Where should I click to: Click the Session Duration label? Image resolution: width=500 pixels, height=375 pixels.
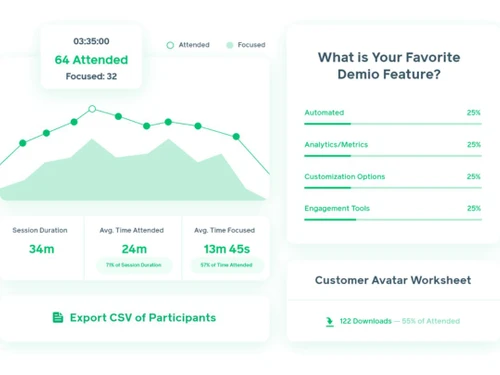pyautogui.click(x=40, y=230)
